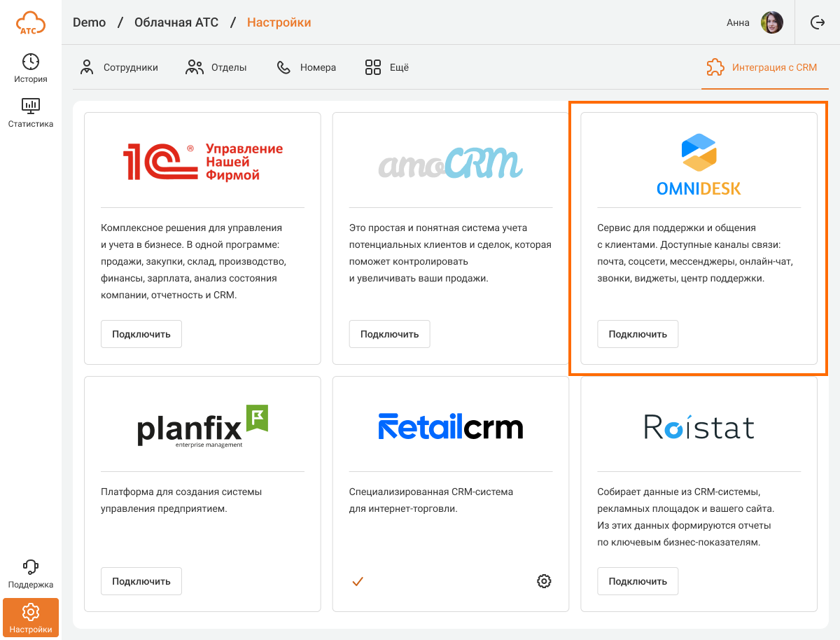Open RetailCRM settings gear icon
Image resolution: width=840 pixels, height=640 pixels.
[544, 580]
